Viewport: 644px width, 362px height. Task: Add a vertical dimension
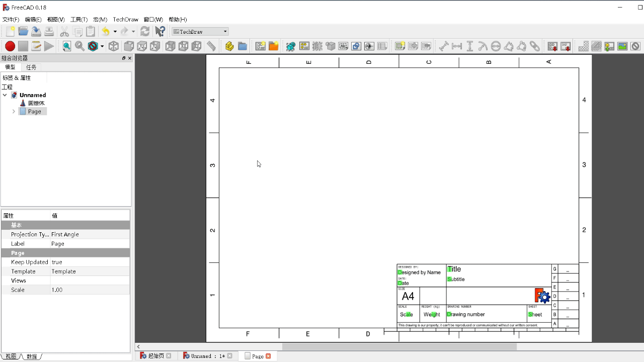tap(470, 46)
